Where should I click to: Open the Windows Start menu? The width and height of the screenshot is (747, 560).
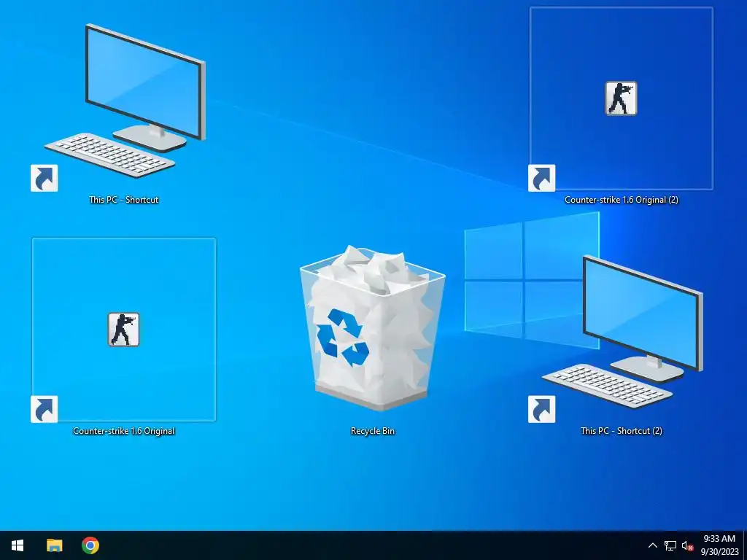[18, 545]
